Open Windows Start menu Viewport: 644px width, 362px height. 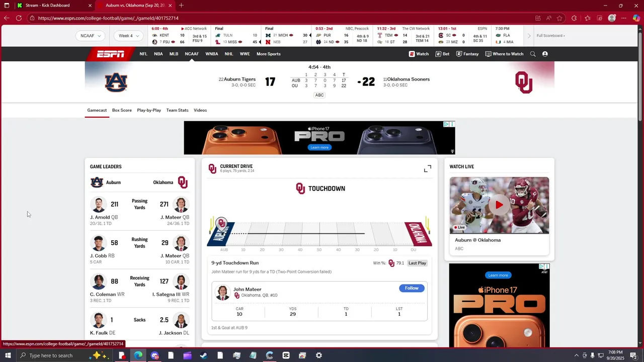tap(8, 355)
